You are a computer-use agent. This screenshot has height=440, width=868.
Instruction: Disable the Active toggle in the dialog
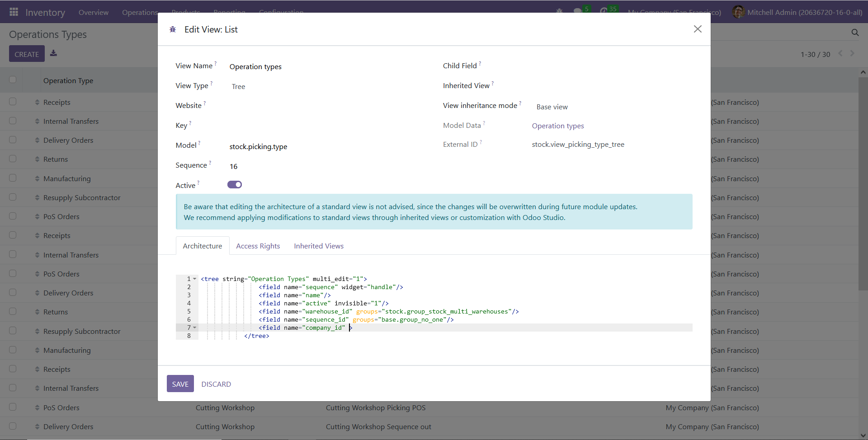234,184
